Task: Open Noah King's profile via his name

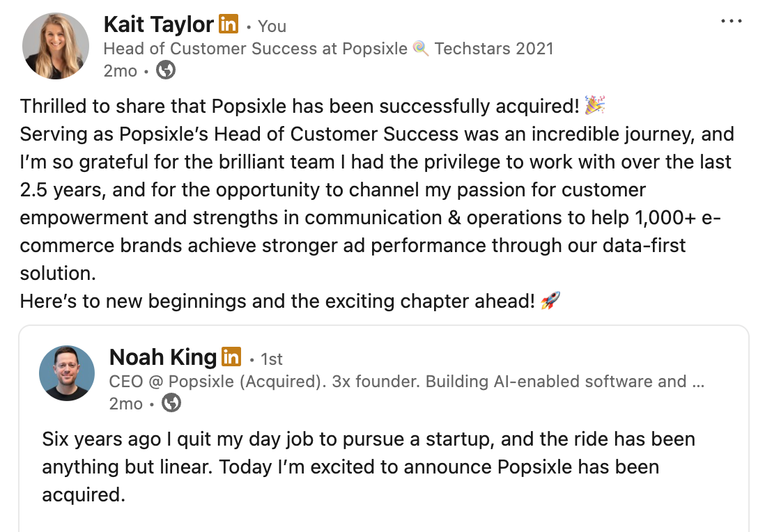Action: 163,357
